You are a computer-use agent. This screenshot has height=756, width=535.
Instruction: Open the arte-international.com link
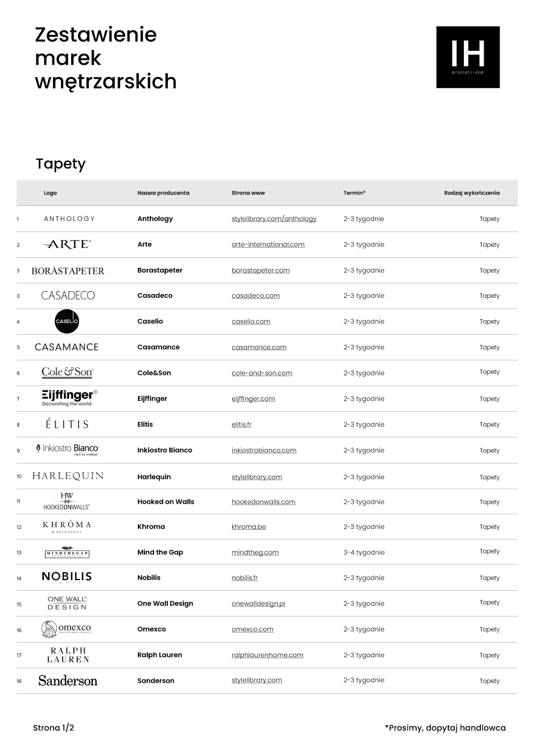coord(268,244)
